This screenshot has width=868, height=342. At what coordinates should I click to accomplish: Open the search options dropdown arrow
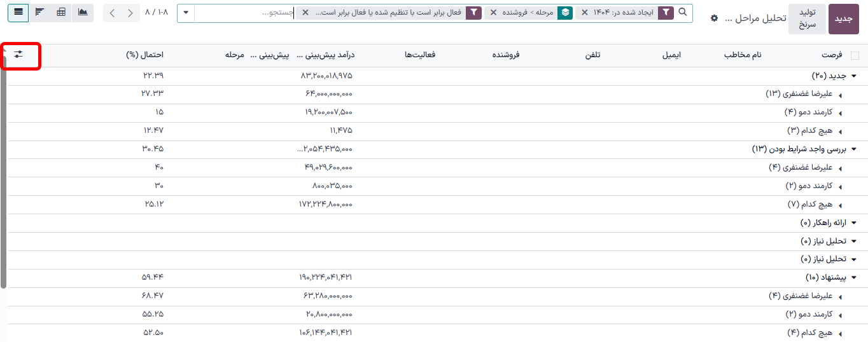click(185, 13)
